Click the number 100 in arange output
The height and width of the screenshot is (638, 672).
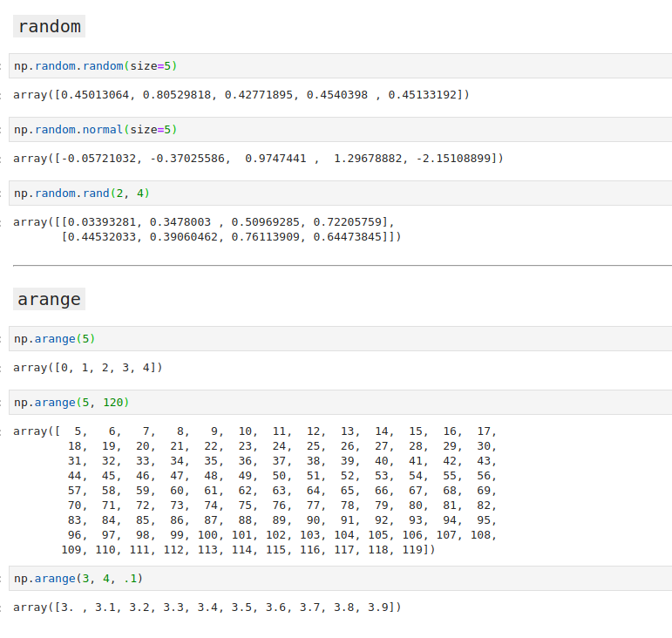click(207, 535)
